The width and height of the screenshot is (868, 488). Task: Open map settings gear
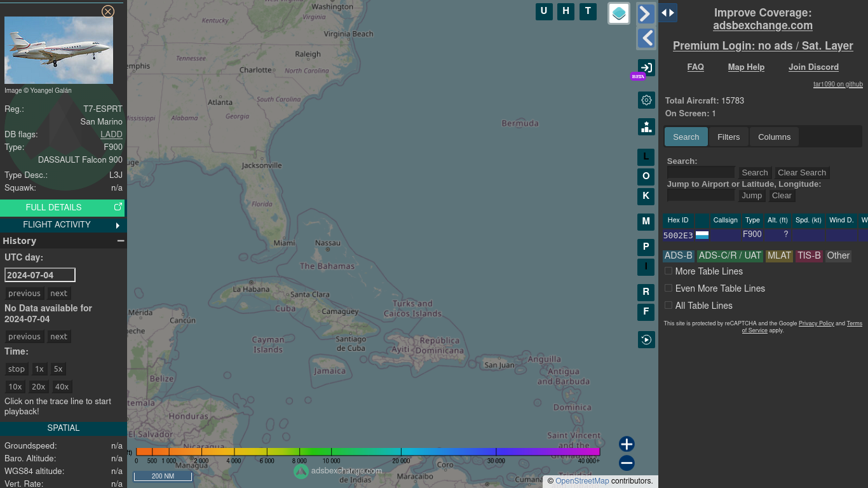[646, 100]
